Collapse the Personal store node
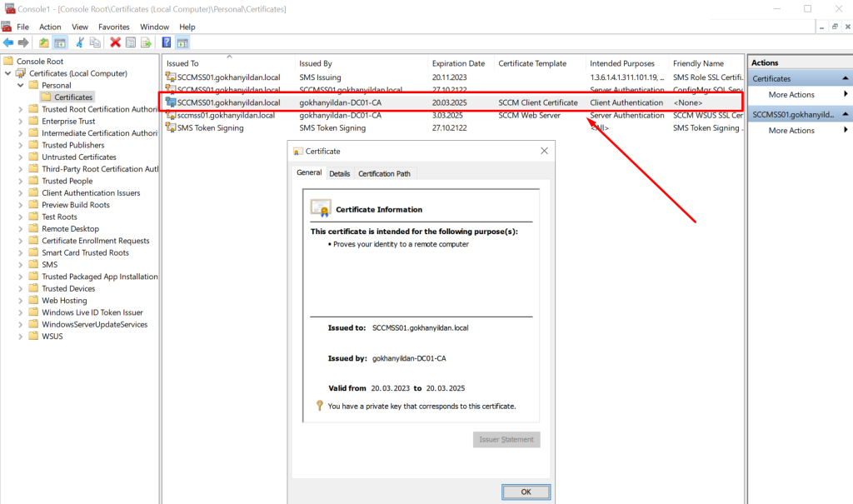The height and width of the screenshot is (504, 853). point(21,85)
